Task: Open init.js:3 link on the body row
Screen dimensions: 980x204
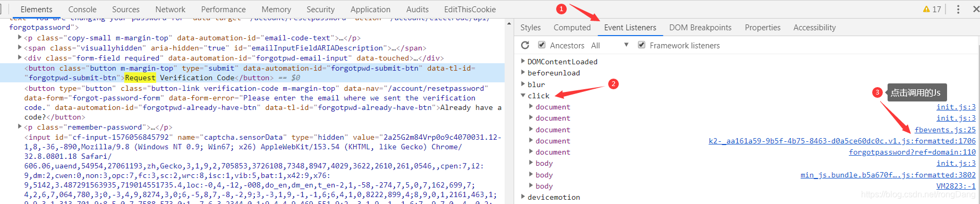Action: [x=956, y=163]
